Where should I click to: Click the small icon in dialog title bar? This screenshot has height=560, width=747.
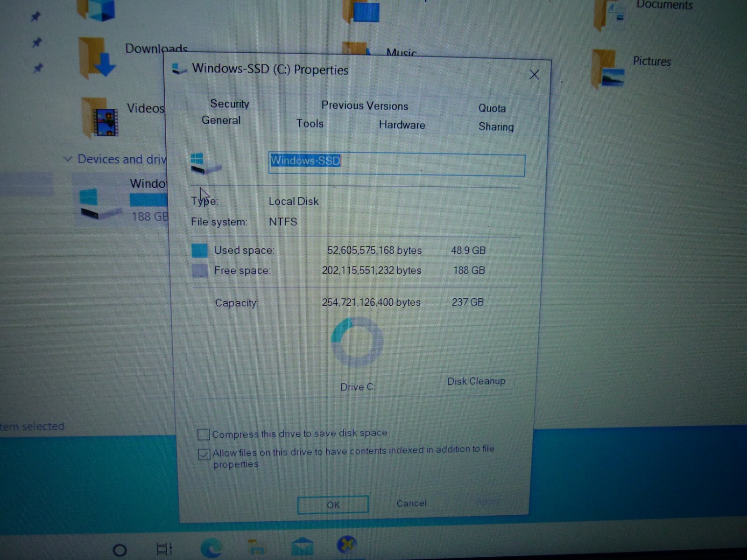click(x=179, y=69)
